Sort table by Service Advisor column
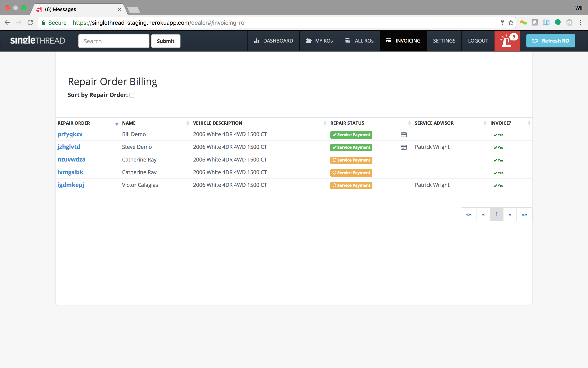Viewport: 588px width, 368px height. [485, 123]
